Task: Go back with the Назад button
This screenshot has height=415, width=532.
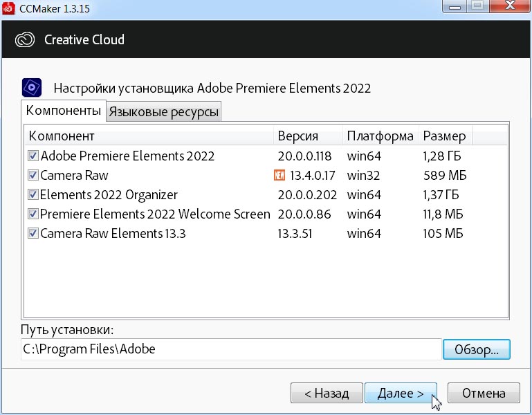Action: 327,393
